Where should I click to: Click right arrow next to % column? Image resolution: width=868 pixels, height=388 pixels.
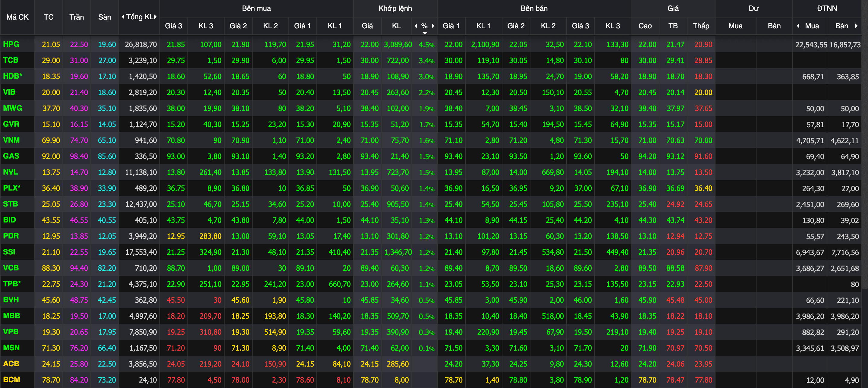pyautogui.click(x=433, y=26)
